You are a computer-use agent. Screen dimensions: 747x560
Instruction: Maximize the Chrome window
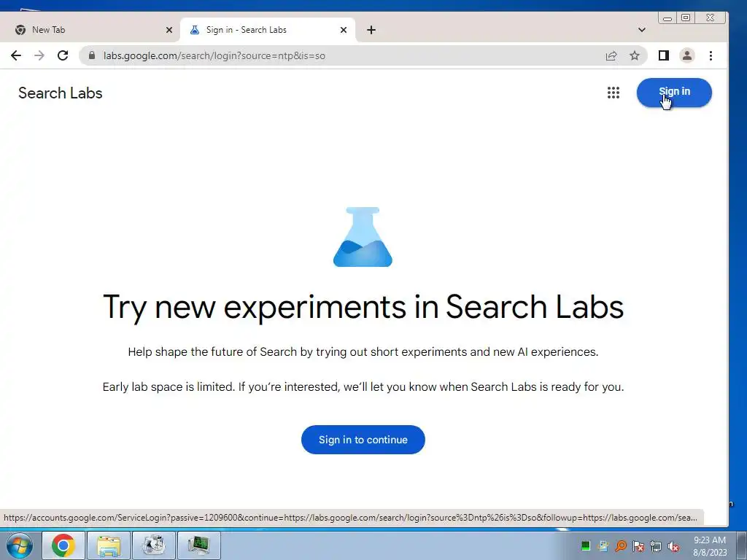(686, 18)
